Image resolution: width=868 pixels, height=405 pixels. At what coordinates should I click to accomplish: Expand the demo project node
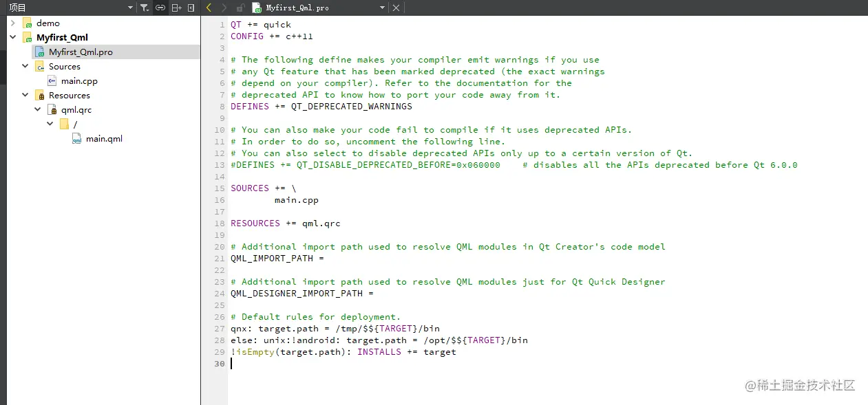coord(13,23)
